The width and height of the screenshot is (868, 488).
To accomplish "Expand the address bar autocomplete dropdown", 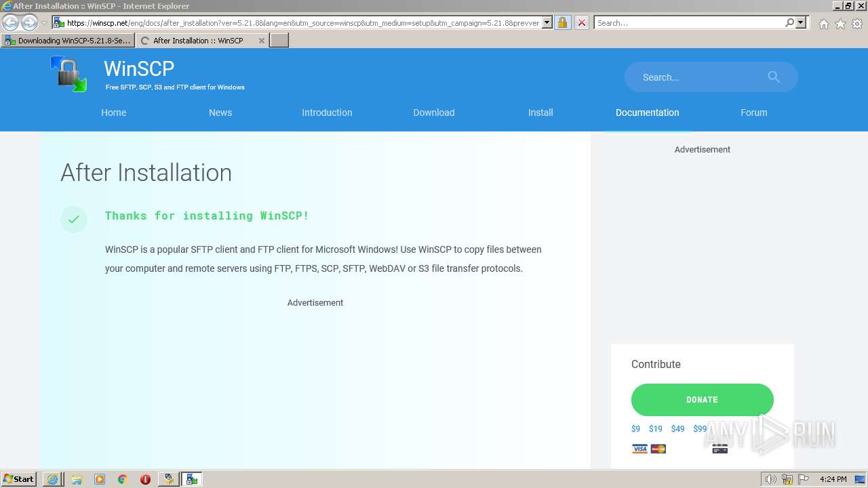I will pyautogui.click(x=547, y=22).
